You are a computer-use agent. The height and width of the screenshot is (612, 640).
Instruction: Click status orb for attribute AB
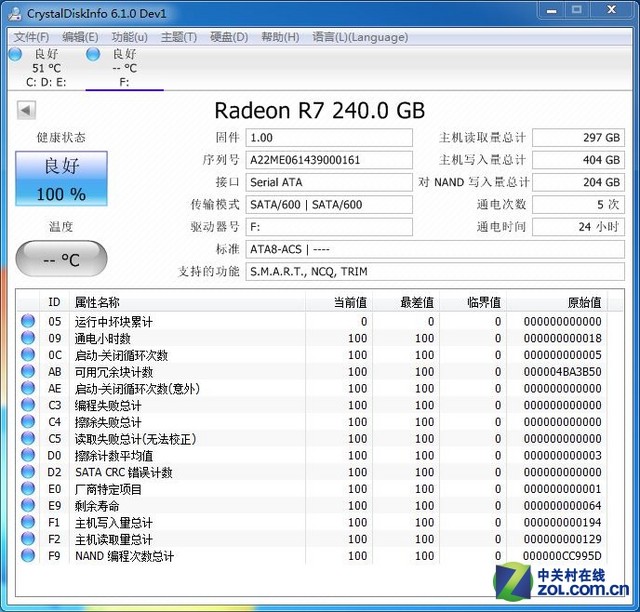click(x=28, y=372)
